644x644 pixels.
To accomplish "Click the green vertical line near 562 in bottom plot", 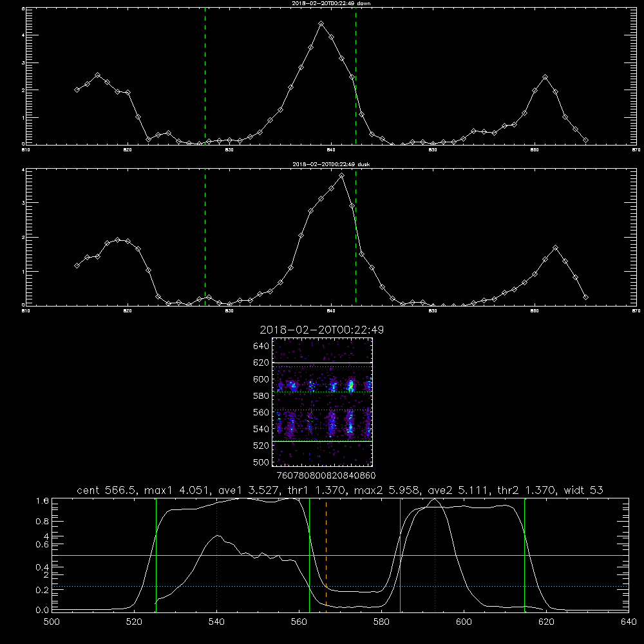I will (309, 554).
